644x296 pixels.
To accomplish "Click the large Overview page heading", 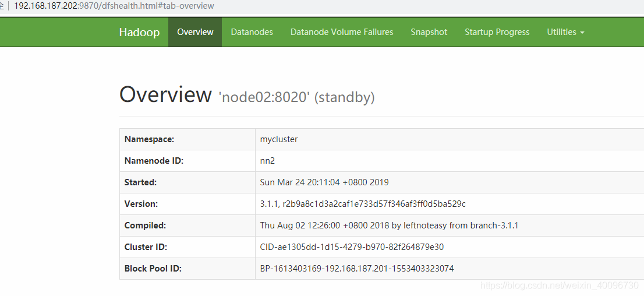I will 165,94.
